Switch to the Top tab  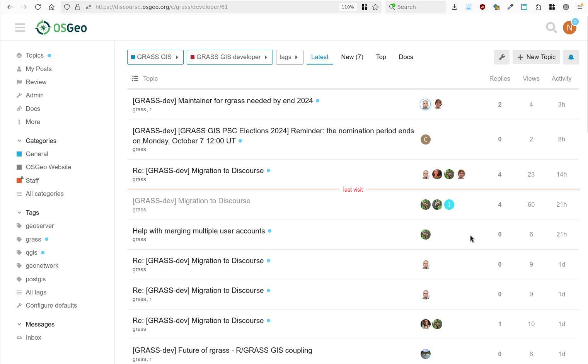click(381, 57)
